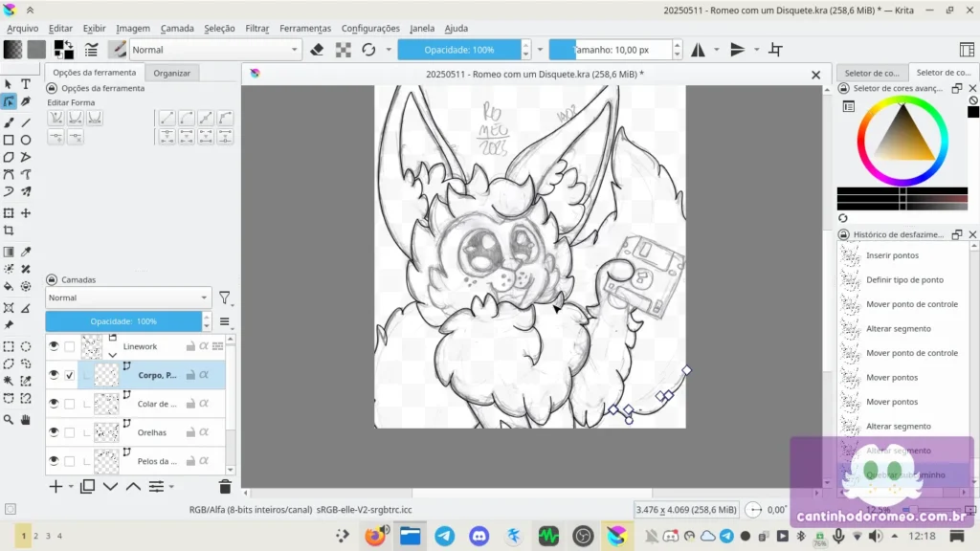
Task: Select the Rectangle tool
Action: [9, 140]
